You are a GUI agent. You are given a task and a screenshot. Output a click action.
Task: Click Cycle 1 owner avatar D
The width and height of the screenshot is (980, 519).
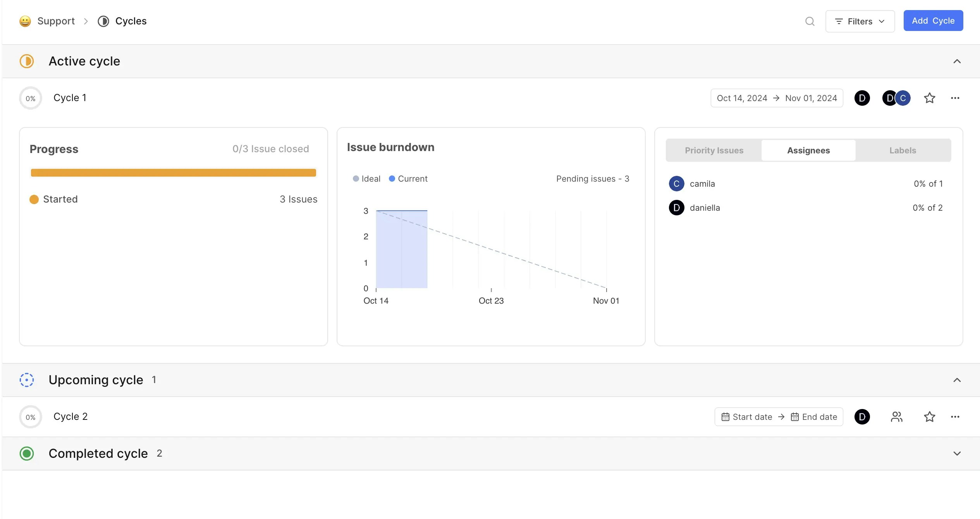pos(862,98)
